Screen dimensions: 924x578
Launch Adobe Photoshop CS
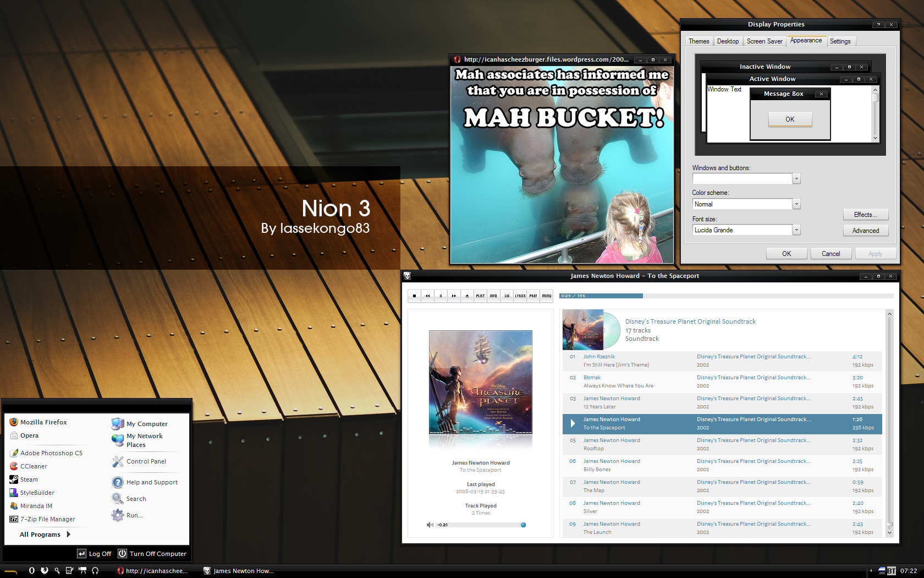click(x=46, y=453)
